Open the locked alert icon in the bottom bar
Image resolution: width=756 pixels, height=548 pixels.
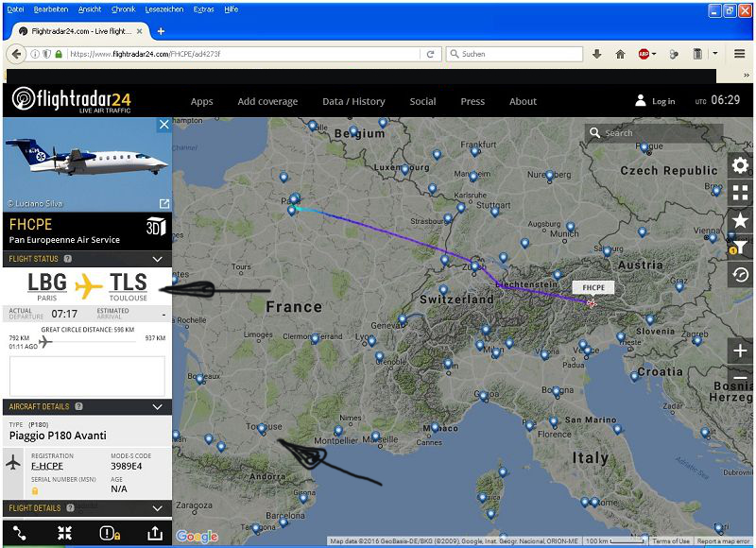(110, 533)
